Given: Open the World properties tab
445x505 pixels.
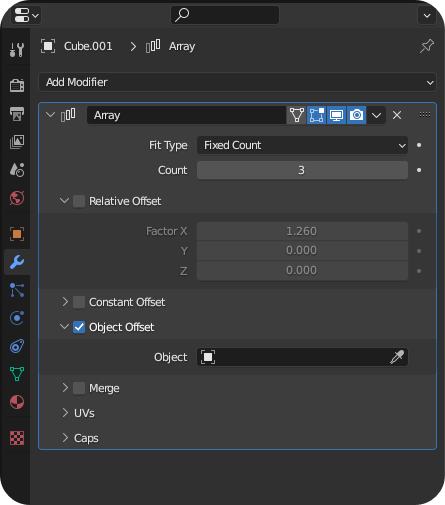Looking at the screenshot, I should click(x=17, y=198).
